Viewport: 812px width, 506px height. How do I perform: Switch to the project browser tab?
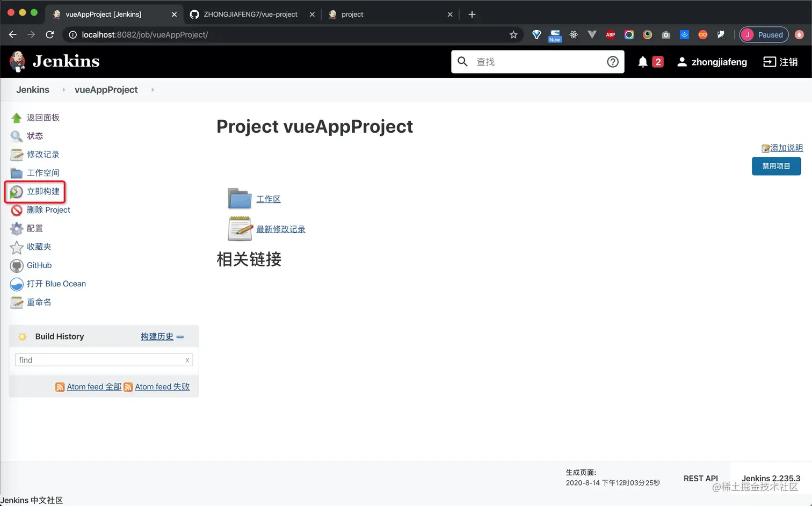390,15
